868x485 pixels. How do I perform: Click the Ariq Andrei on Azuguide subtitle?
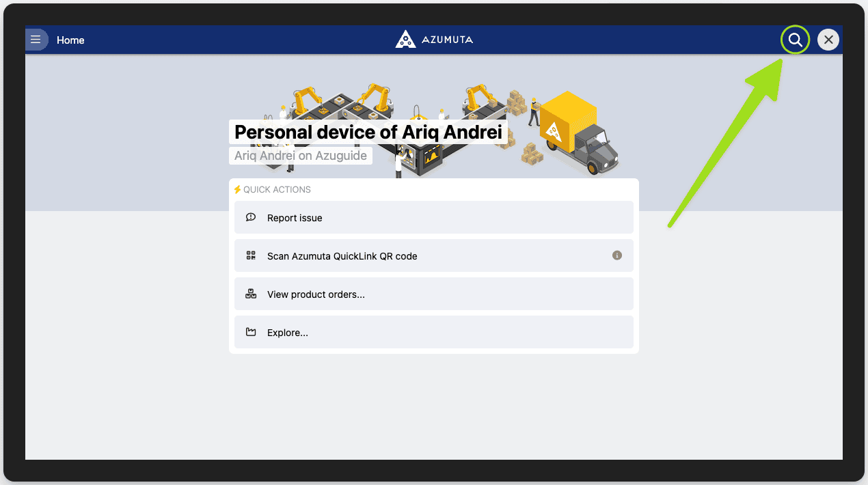pos(301,156)
